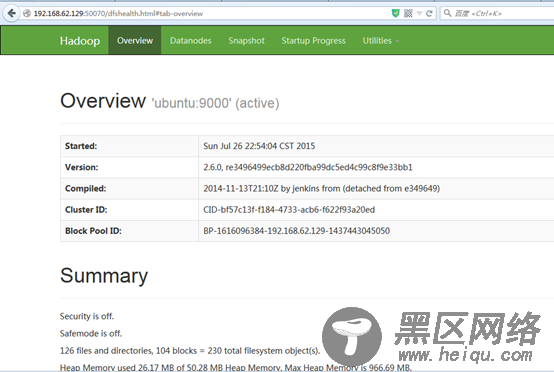Open the Startup Progress tab
The height and width of the screenshot is (372, 554).
[313, 41]
